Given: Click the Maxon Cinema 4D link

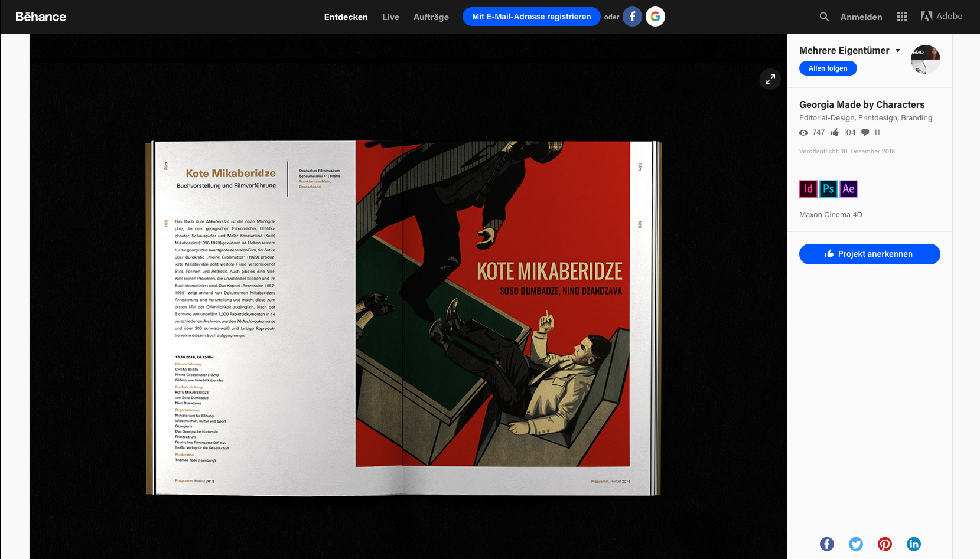Looking at the screenshot, I should pos(831,215).
